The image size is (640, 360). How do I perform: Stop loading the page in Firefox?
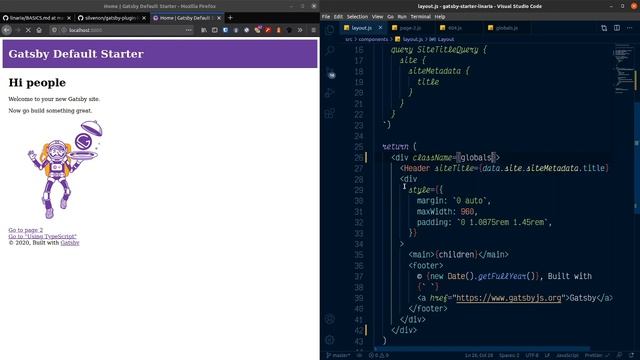[28, 30]
